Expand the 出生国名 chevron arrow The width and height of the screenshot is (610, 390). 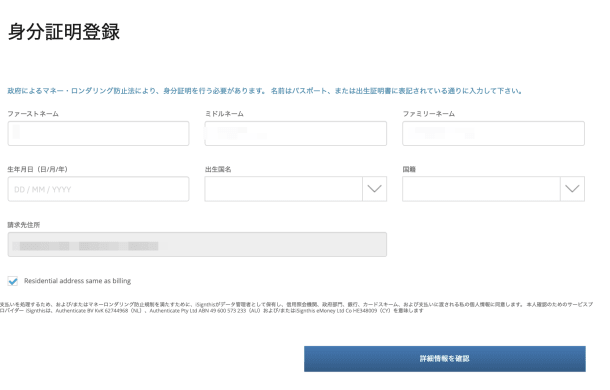point(375,189)
